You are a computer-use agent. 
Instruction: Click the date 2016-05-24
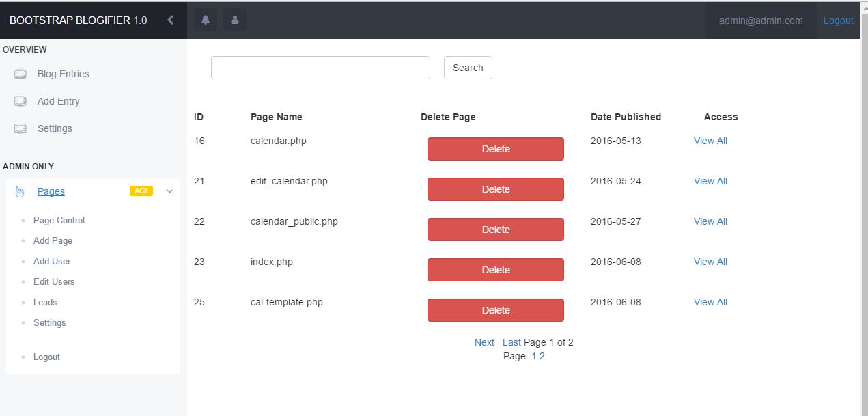click(x=616, y=181)
